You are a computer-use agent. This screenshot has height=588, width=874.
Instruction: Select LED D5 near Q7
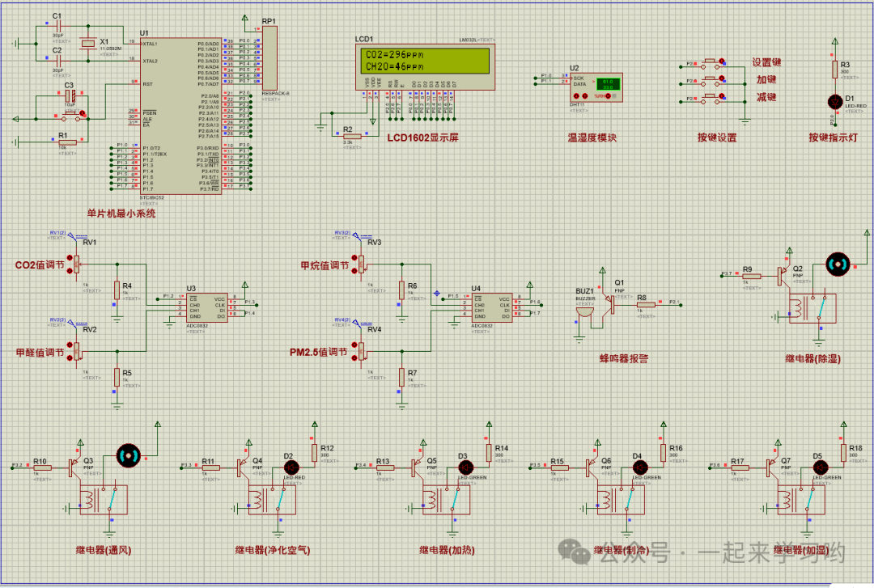pyautogui.click(x=820, y=467)
